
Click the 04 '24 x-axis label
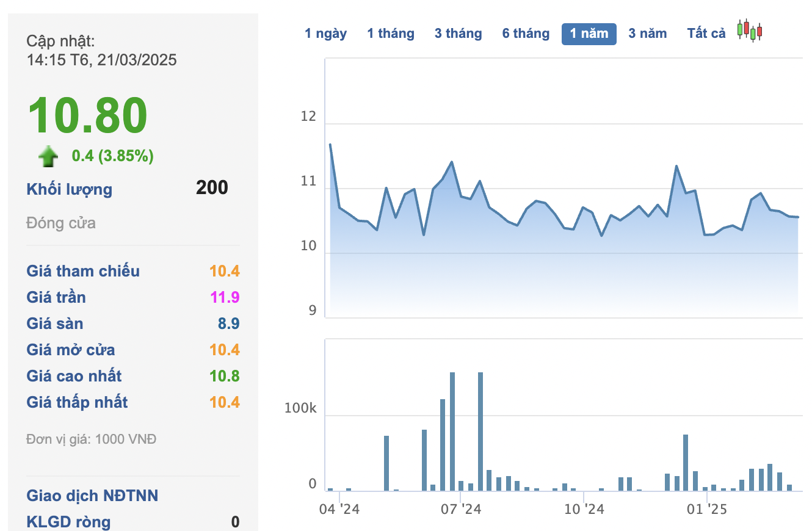pos(341,508)
